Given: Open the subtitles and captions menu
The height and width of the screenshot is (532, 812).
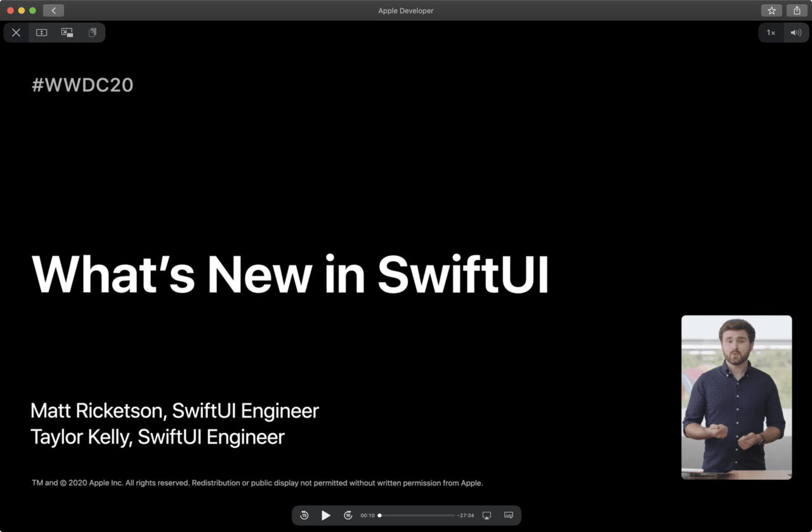Looking at the screenshot, I should point(509,515).
